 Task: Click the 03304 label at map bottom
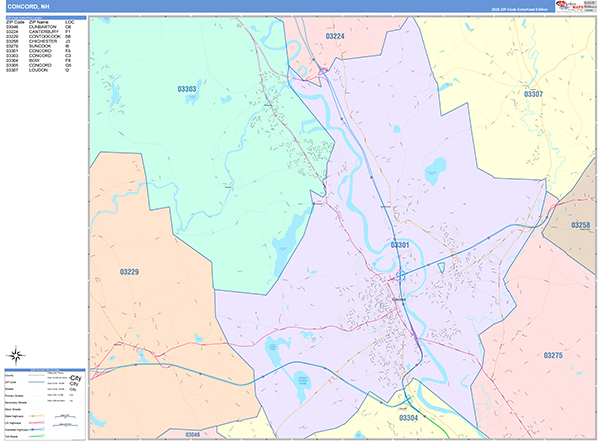(x=409, y=418)
